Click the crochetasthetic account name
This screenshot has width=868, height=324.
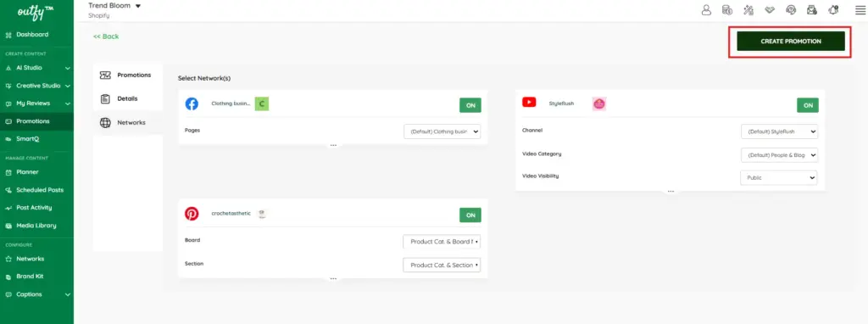pos(231,214)
